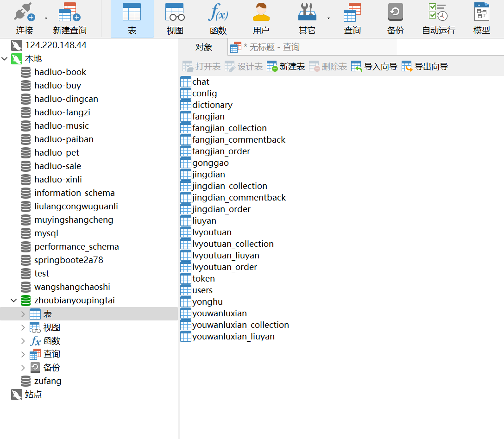The height and width of the screenshot is (439, 504).
Task: Collapse the zhoubianyoupingtai database node
Action: [13, 301]
